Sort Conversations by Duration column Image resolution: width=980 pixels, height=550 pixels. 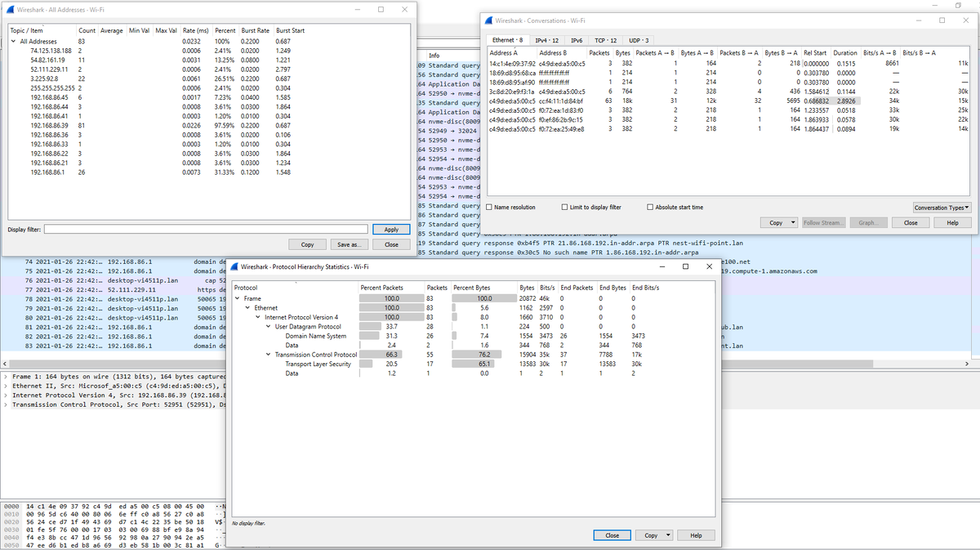tap(845, 53)
